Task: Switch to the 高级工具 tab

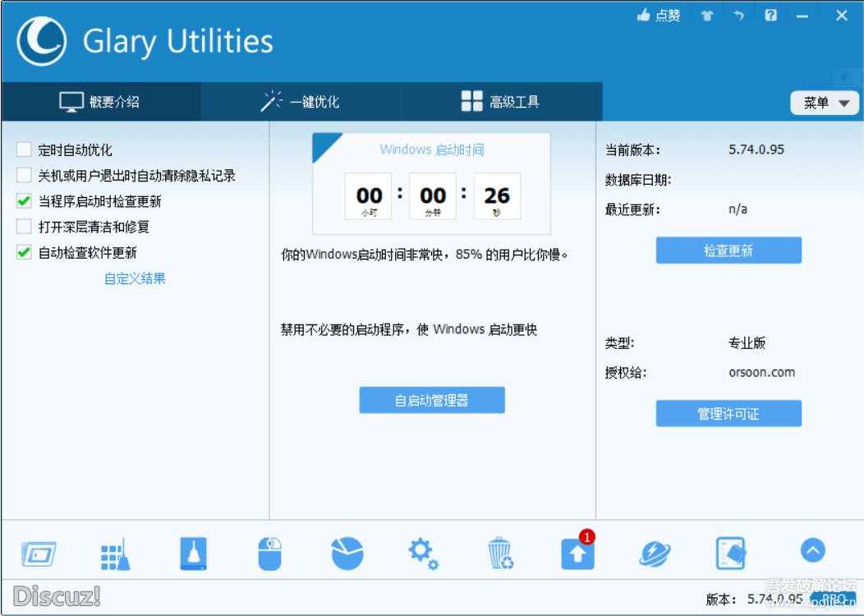Action: (x=502, y=101)
